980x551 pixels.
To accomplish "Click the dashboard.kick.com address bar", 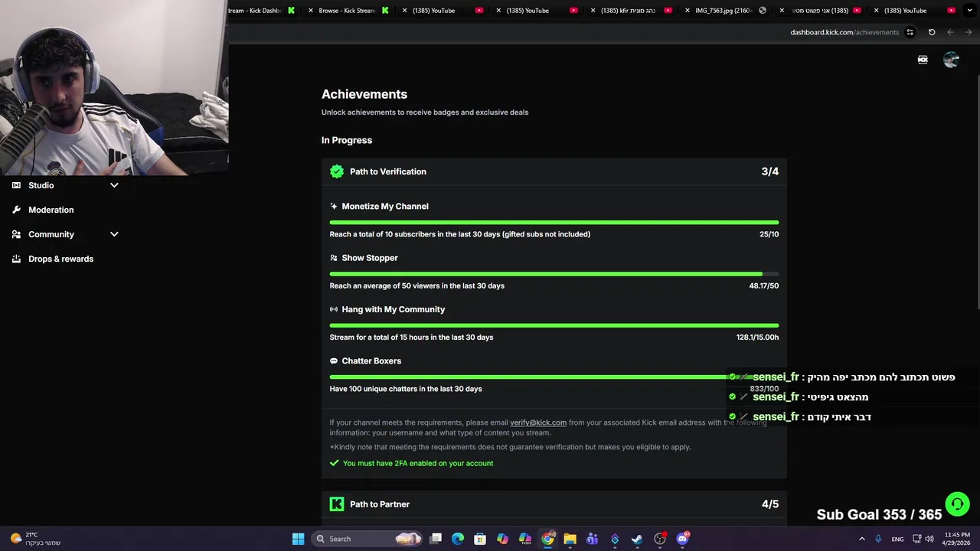I will 844,32.
